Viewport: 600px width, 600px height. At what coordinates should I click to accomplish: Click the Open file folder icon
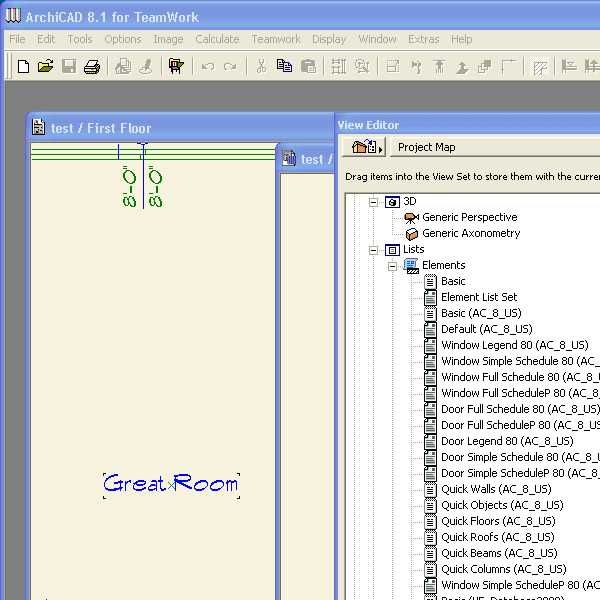[x=45, y=67]
